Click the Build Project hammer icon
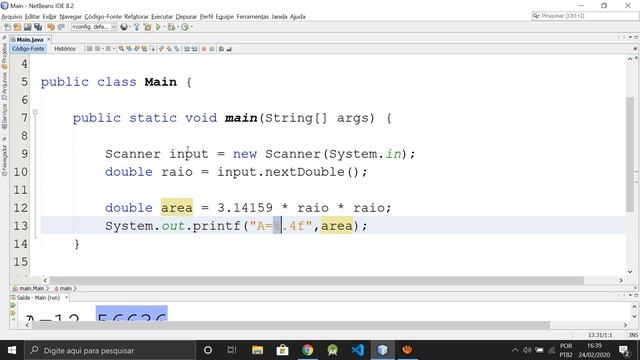 point(137,27)
